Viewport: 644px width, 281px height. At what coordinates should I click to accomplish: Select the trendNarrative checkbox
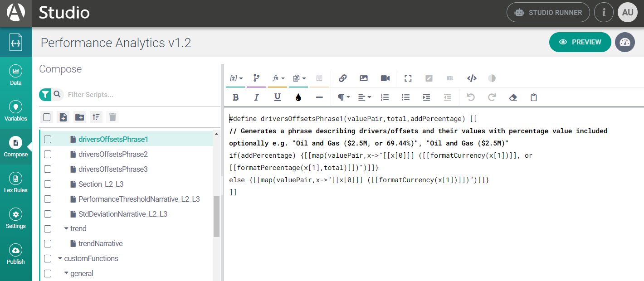[x=48, y=244]
